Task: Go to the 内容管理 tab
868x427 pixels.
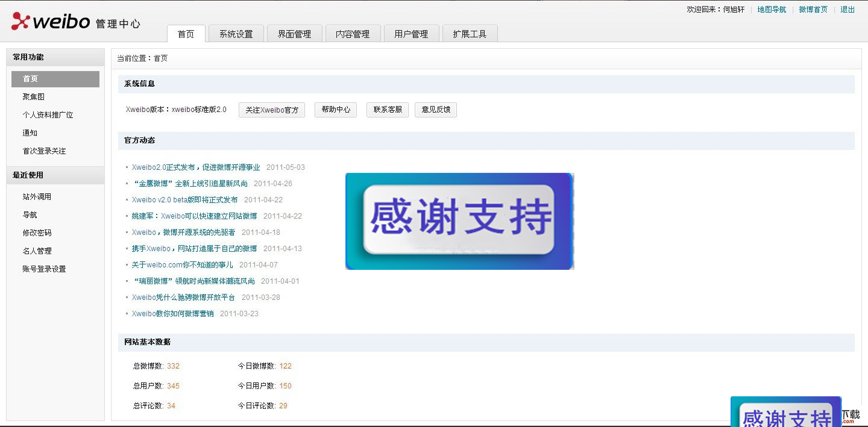Action: pos(353,34)
